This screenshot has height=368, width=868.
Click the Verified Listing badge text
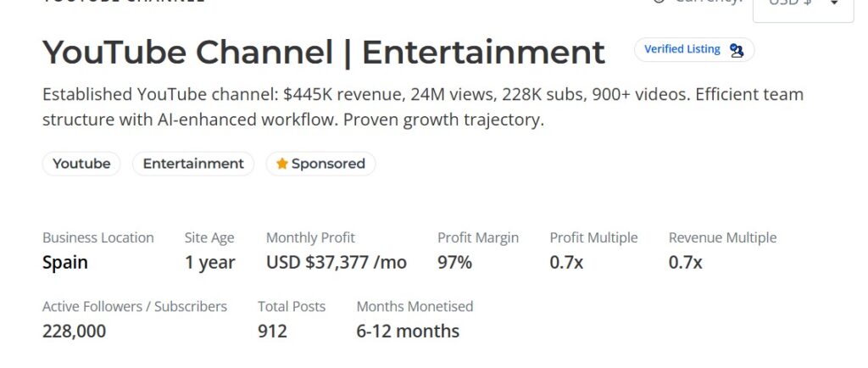click(x=682, y=49)
